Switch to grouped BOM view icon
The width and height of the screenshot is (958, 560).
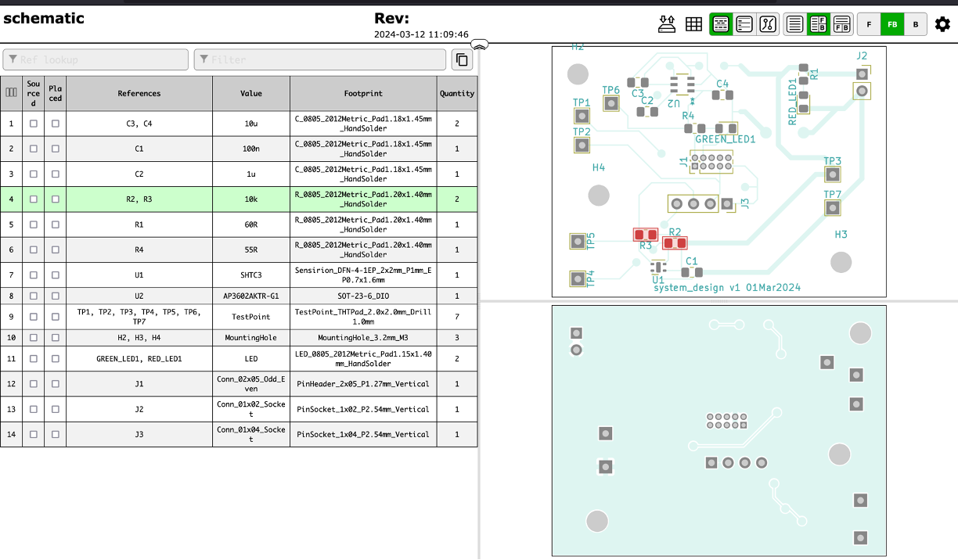[x=721, y=24]
